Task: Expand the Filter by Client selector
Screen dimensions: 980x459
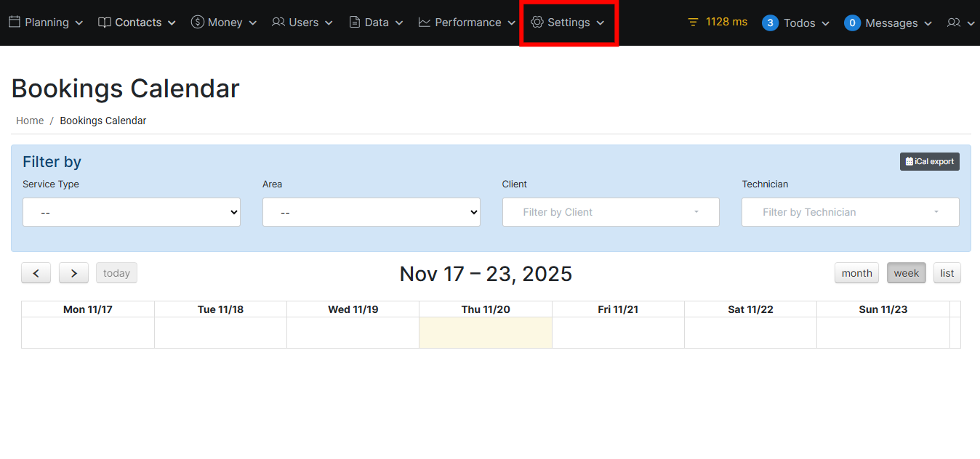Action: point(611,213)
